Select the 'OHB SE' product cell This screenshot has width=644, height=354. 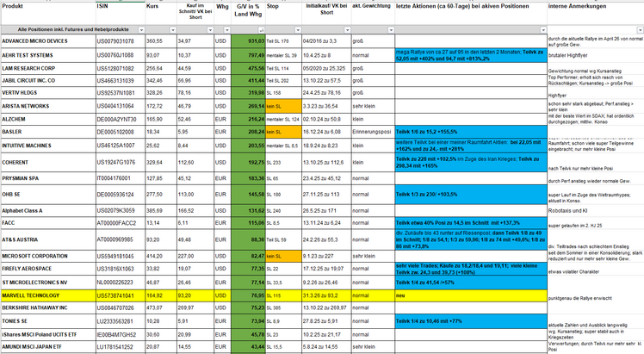(48, 195)
